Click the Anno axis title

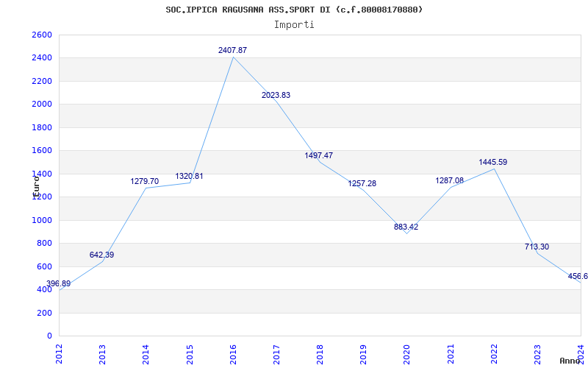pyautogui.click(x=570, y=361)
